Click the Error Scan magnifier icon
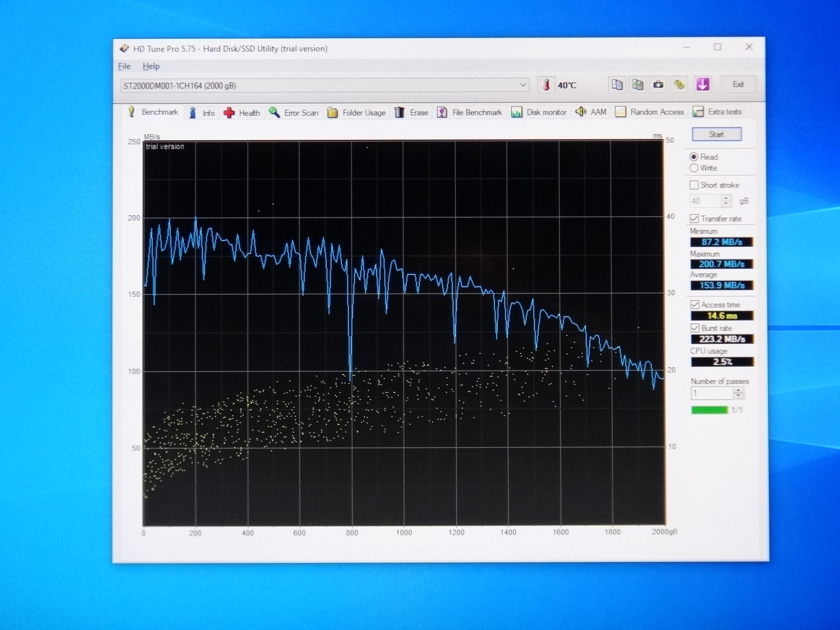 pos(274,112)
